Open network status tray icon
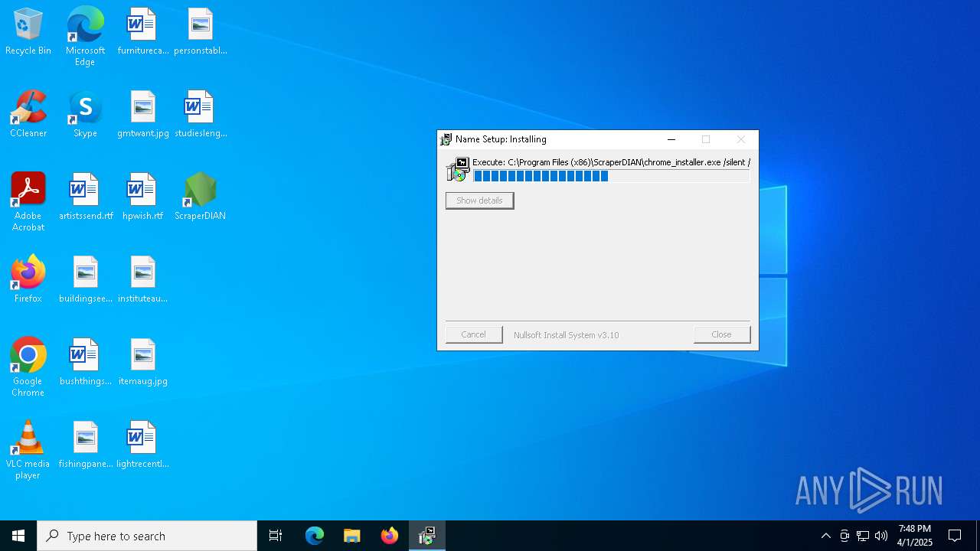Screen dimensions: 980x551 (x=863, y=536)
